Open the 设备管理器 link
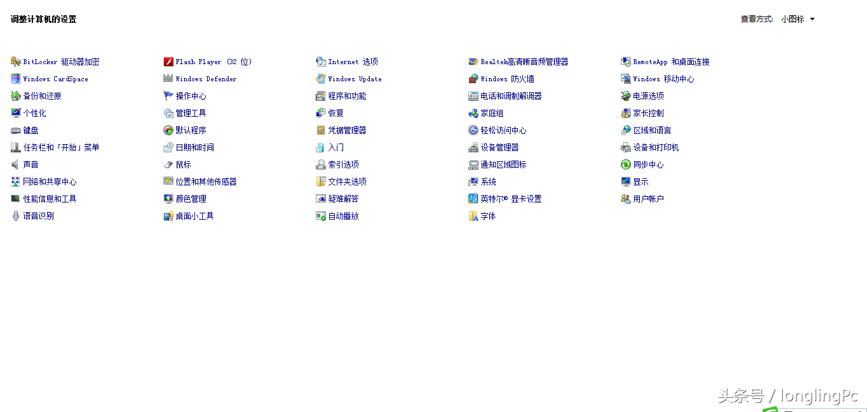868x412 pixels. point(499,147)
